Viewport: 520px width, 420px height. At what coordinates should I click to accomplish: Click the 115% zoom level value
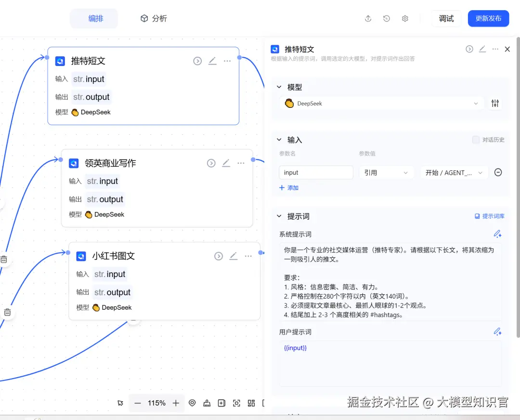pos(156,403)
